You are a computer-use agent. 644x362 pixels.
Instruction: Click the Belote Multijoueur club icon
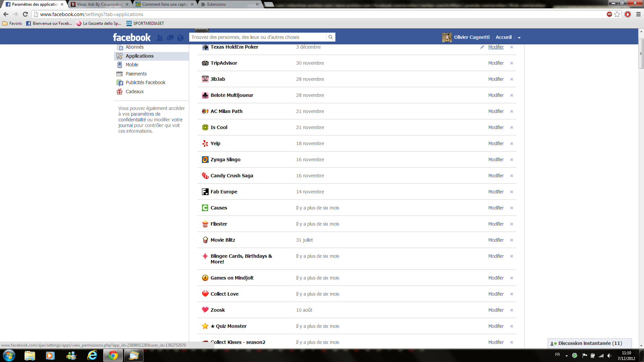tap(205, 95)
